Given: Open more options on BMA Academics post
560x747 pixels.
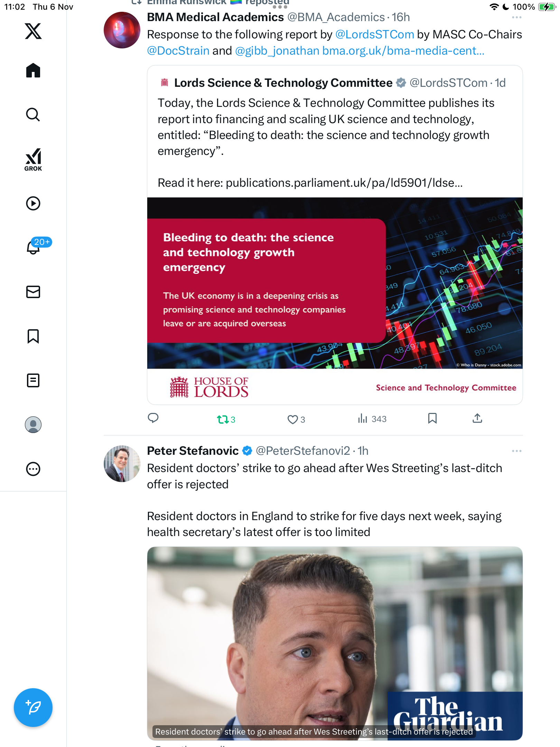Looking at the screenshot, I should pyautogui.click(x=516, y=17).
